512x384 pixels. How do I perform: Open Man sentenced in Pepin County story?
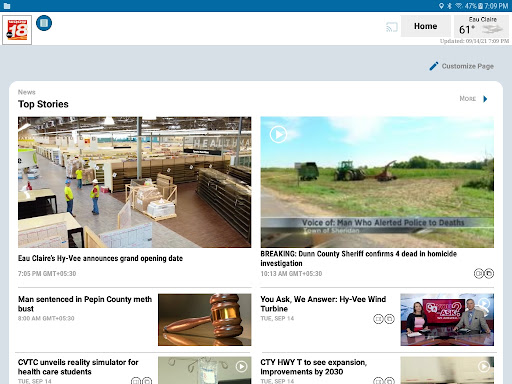[x=85, y=304]
